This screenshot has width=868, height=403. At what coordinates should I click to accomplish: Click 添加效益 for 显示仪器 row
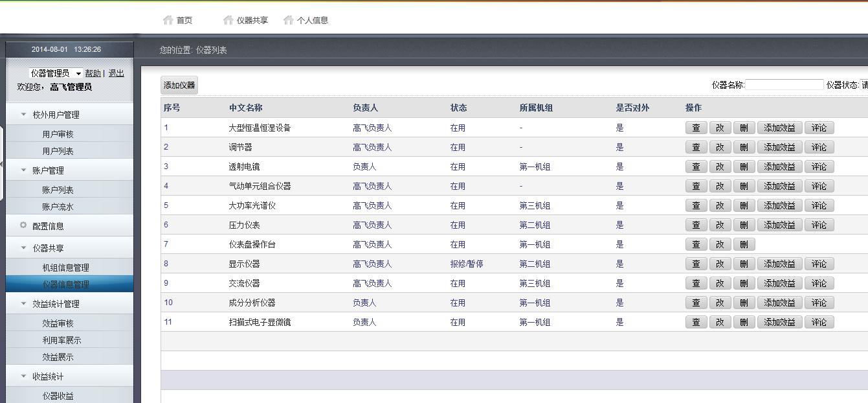pyautogui.click(x=779, y=264)
